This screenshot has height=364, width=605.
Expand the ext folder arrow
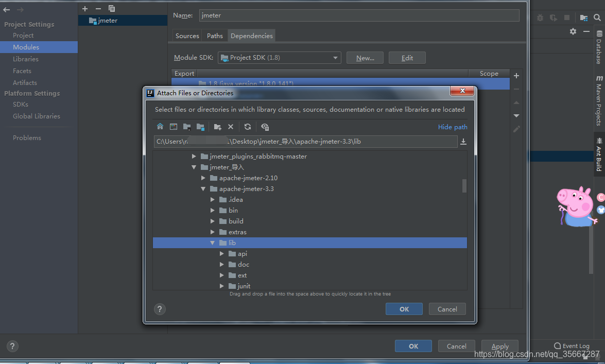(x=222, y=275)
